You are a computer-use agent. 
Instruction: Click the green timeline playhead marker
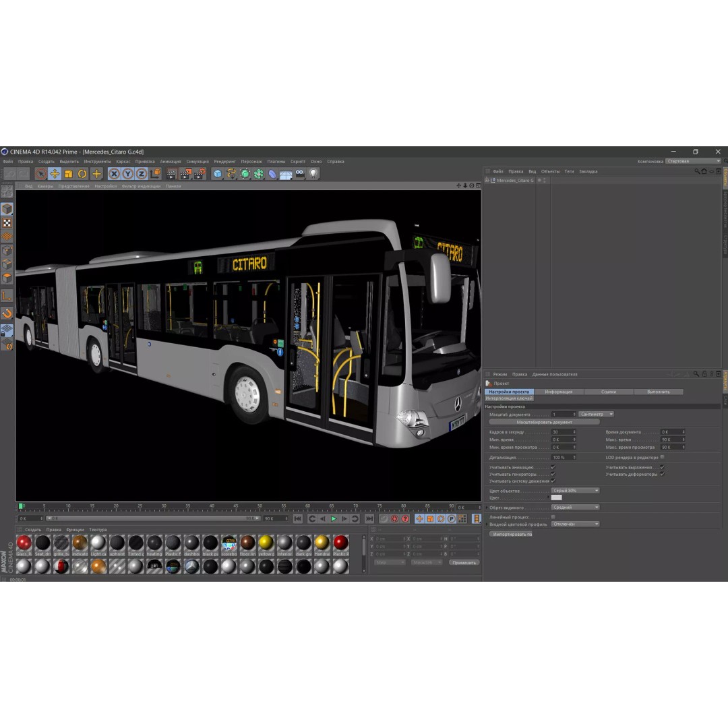[20, 506]
